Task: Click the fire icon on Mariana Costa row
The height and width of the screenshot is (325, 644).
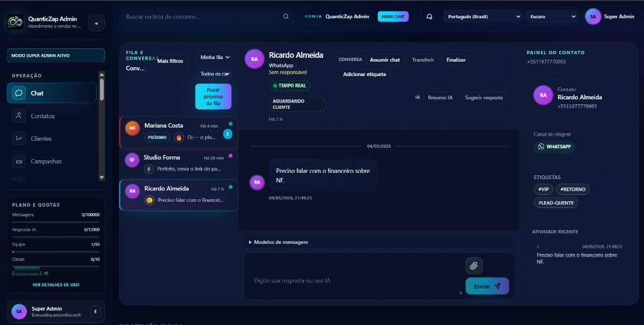Action: coord(179,138)
